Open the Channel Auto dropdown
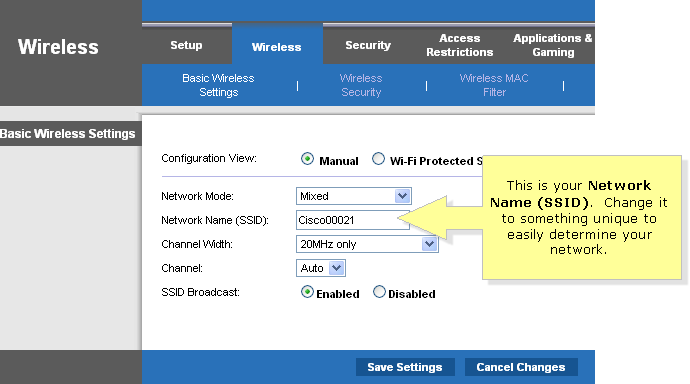690x384 pixels. pyautogui.click(x=337, y=268)
